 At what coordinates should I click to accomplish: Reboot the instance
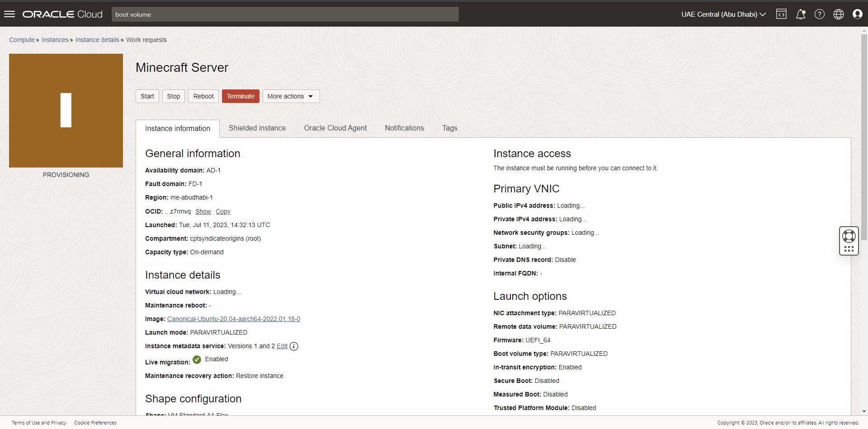(x=203, y=96)
